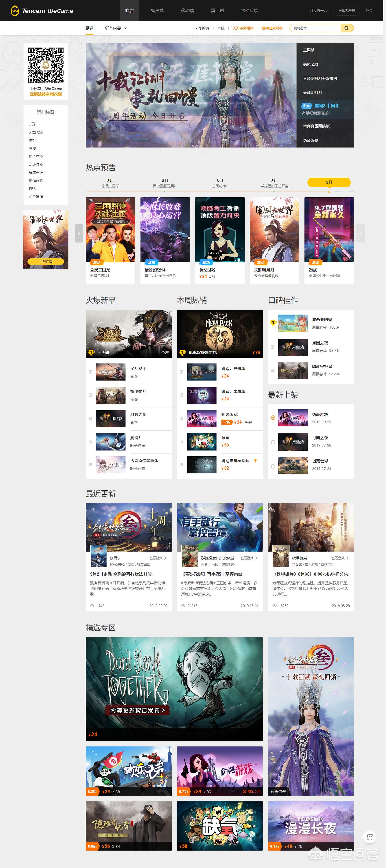Open the 帮助反馈 menu item
The image size is (386, 868).
[x=249, y=11]
